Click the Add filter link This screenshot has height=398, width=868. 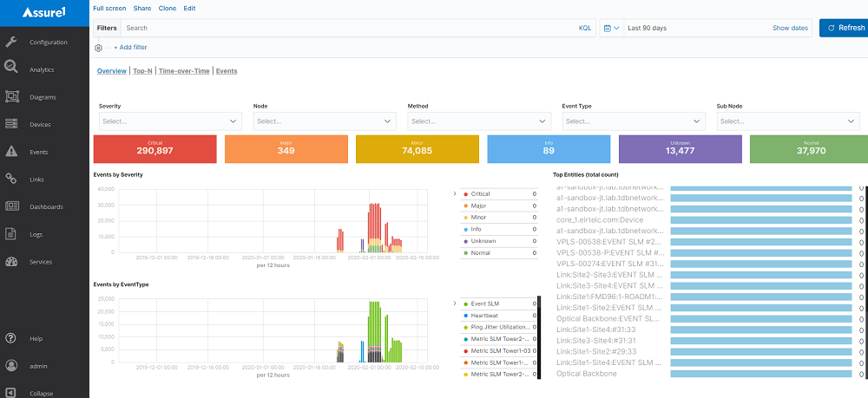129,48
